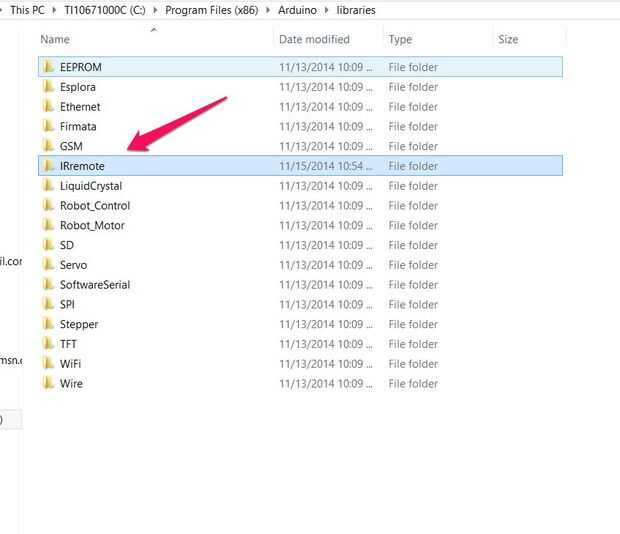The height and width of the screenshot is (534, 620).
Task: Expand the dropdown arrow after Program Files (x86)
Action: pos(268,10)
